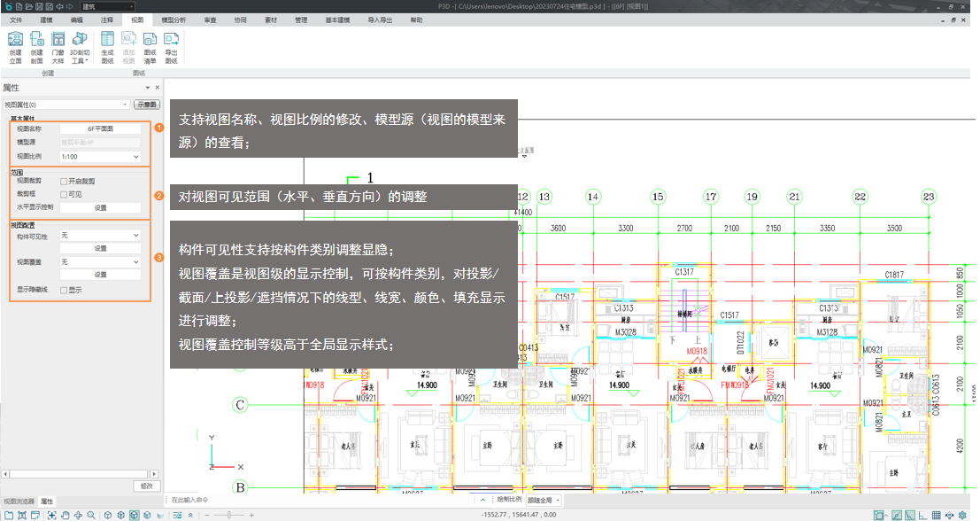Open the 视图比例 1:100 dropdown
This screenshot has height=521, width=980.
point(99,157)
